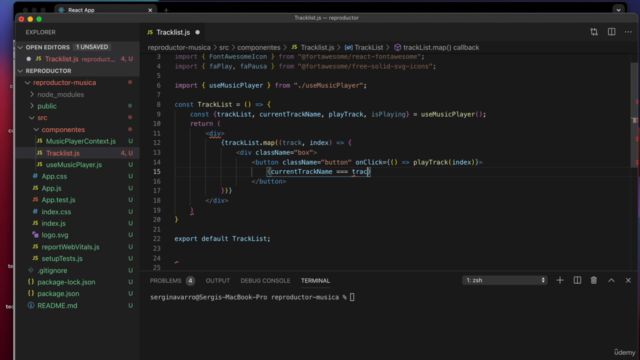Click reproductor-musica in the breadcrumb
Viewport: 640px width, 360px height.
coord(179,47)
